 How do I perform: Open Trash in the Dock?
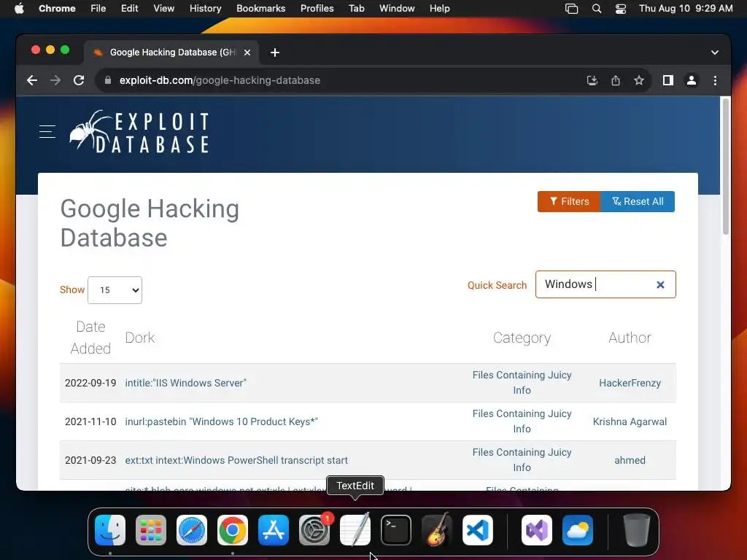[636, 530]
